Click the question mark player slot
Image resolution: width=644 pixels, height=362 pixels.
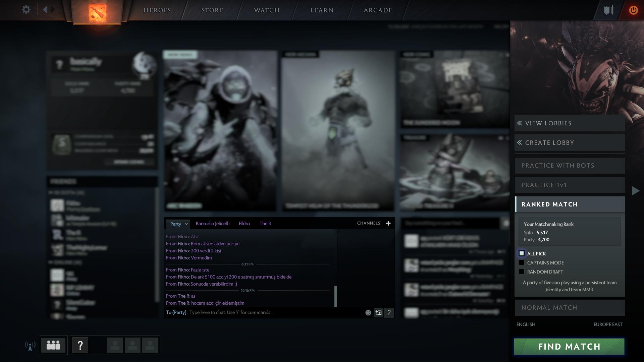(80, 345)
